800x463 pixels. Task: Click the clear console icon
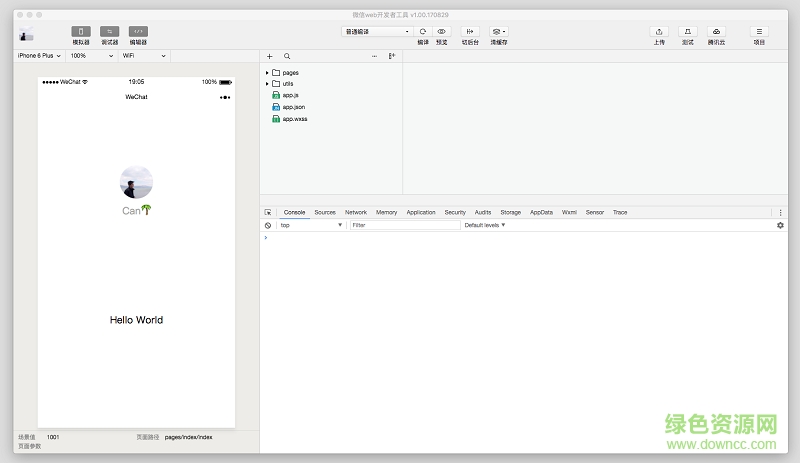268,225
